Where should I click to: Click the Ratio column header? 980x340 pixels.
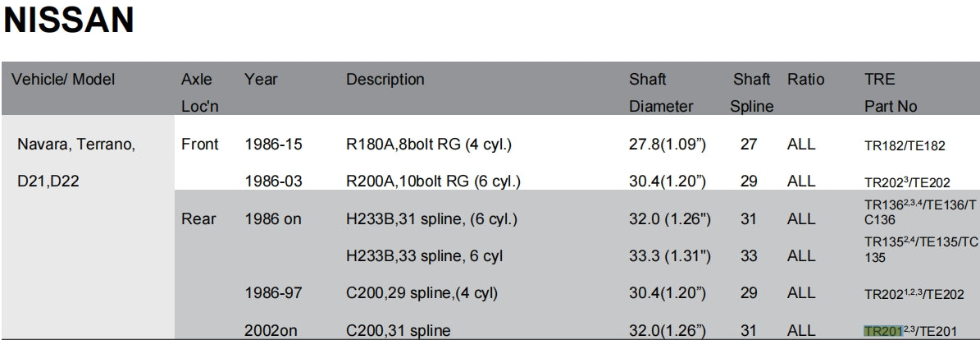[x=805, y=80]
